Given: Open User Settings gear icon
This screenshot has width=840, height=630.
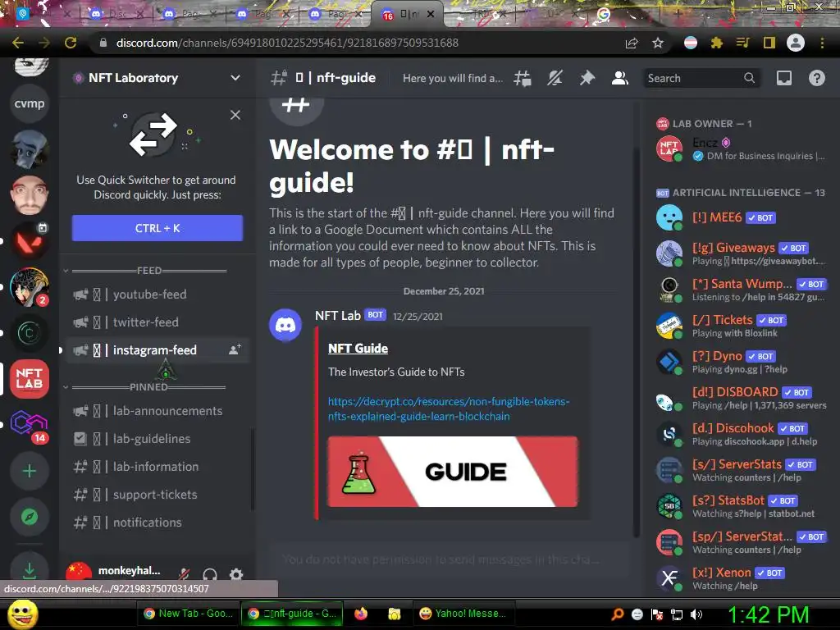Looking at the screenshot, I should coord(236,574).
